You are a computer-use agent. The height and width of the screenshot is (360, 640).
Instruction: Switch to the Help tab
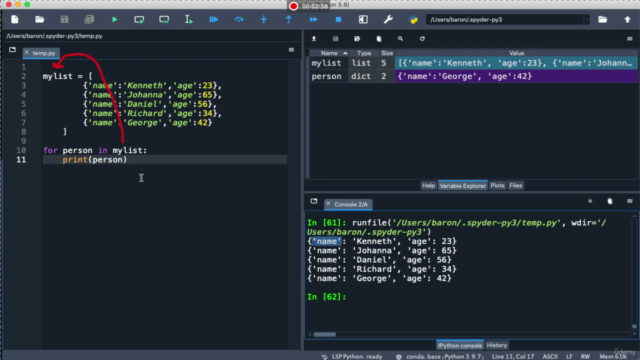click(428, 186)
